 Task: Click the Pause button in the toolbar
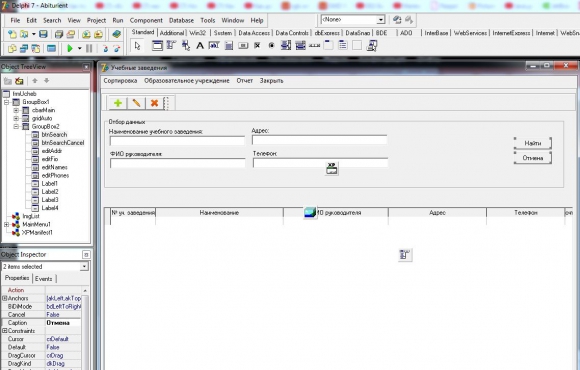tap(89, 48)
